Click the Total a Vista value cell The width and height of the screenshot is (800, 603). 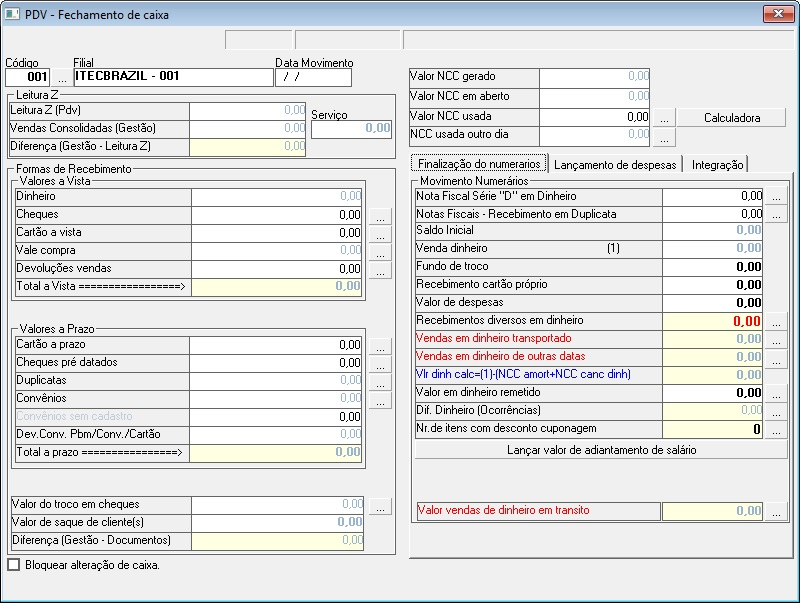[277, 287]
